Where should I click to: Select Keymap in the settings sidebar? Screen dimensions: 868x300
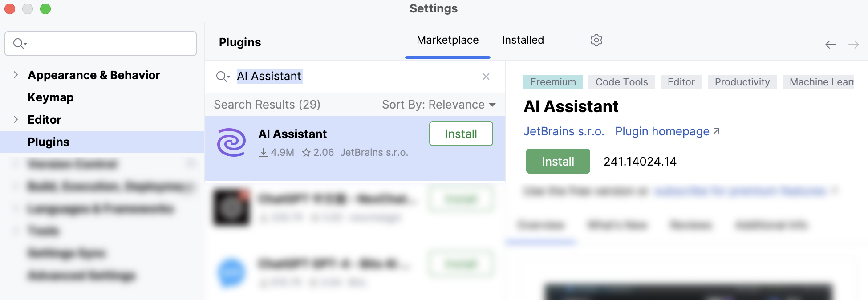(x=50, y=97)
